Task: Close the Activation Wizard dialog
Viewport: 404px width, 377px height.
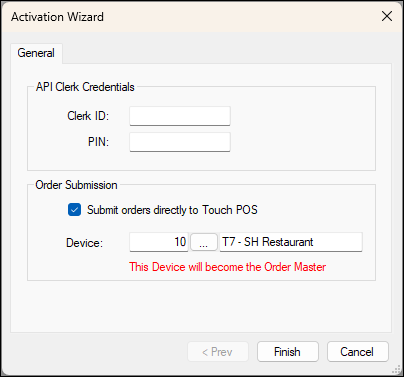Action: 387,16
